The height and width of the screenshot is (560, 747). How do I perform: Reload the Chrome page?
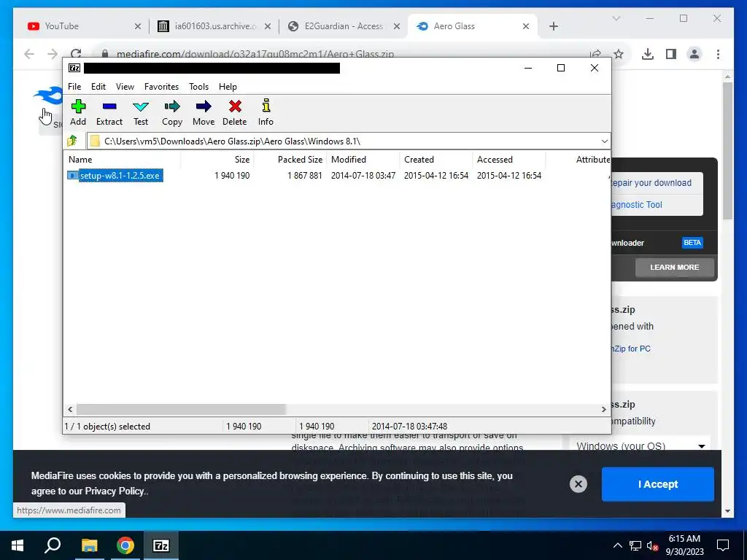coord(76,54)
